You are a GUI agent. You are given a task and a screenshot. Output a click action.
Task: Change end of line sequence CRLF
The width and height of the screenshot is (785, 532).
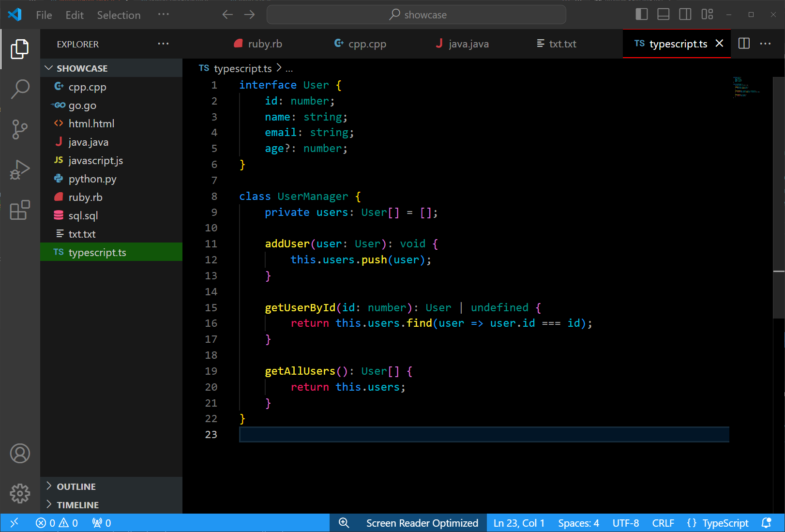click(x=663, y=523)
